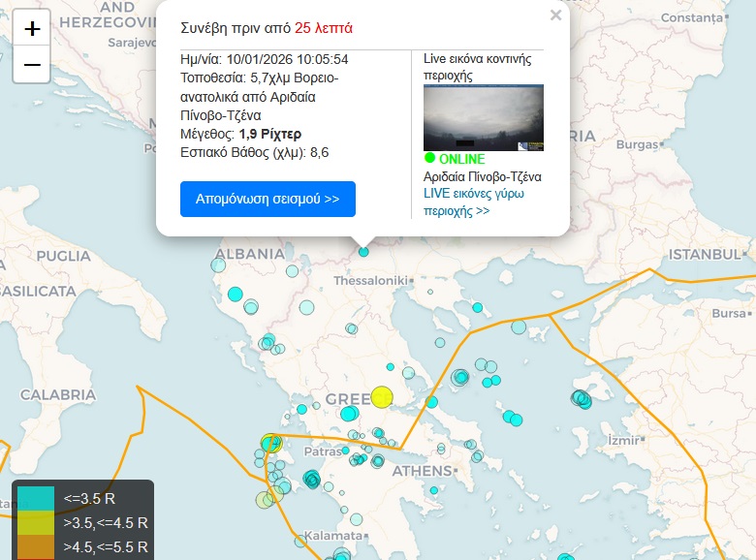Close the earthquake info popup

pyautogui.click(x=555, y=16)
